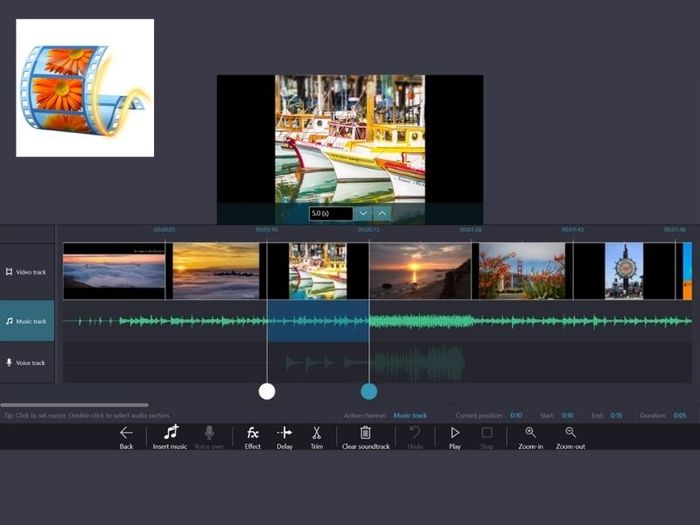Select the fishing boats clip in timeline

tap(318, 271)
